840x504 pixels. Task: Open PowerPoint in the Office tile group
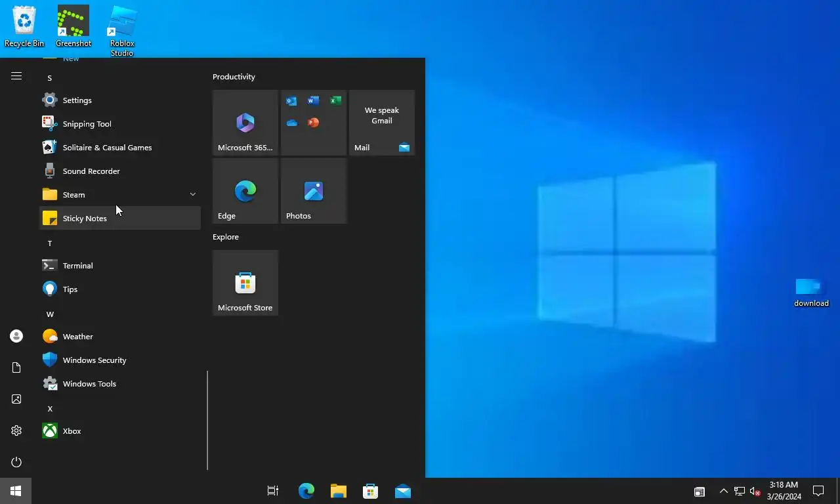pos(314,123)
